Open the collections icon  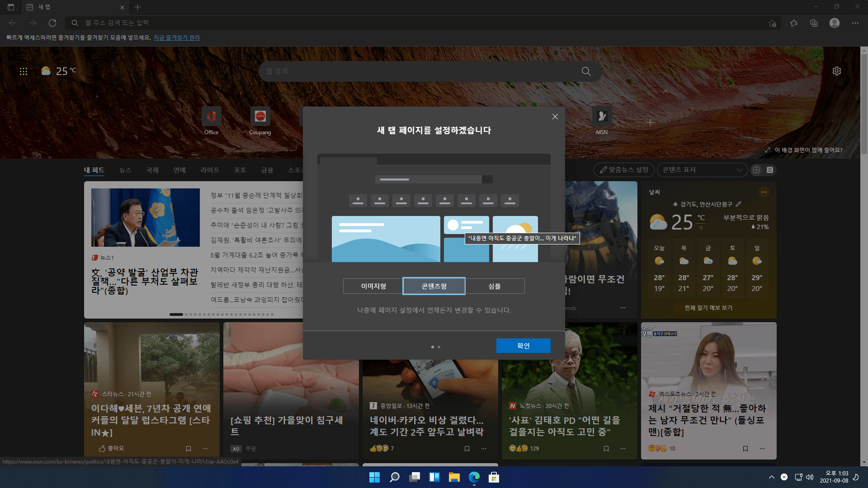coord(814,23)
